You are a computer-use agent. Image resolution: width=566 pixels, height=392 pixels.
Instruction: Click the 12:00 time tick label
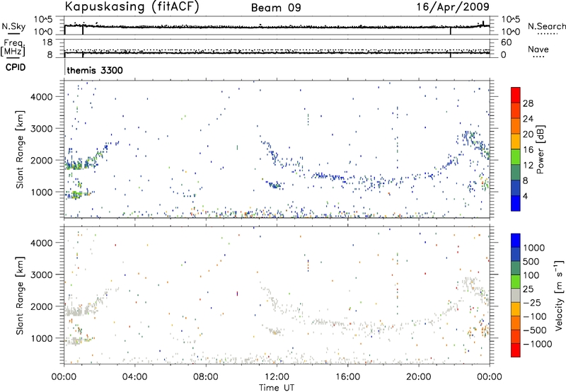pyautogui.click(x=277, y=377)
